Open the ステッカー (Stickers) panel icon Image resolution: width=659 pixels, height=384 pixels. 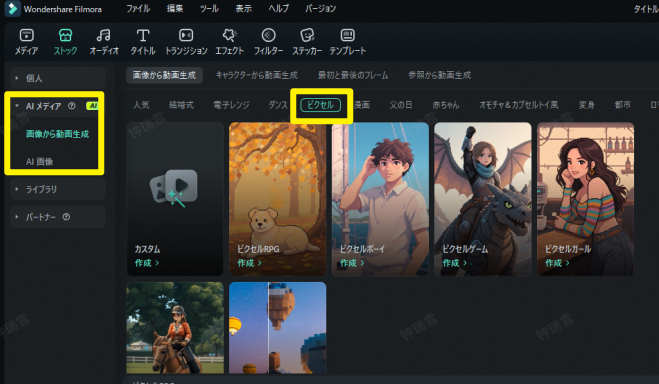click(x=307, y=36)
